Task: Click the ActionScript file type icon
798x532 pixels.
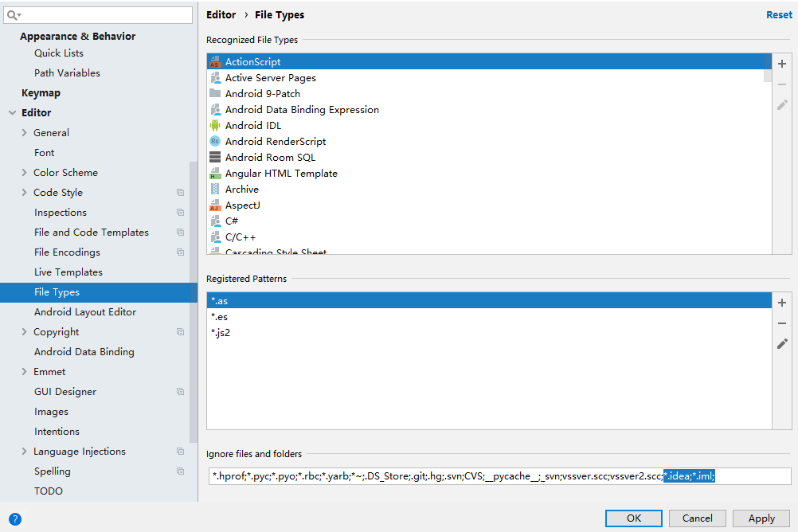Action: coord(215,62)
